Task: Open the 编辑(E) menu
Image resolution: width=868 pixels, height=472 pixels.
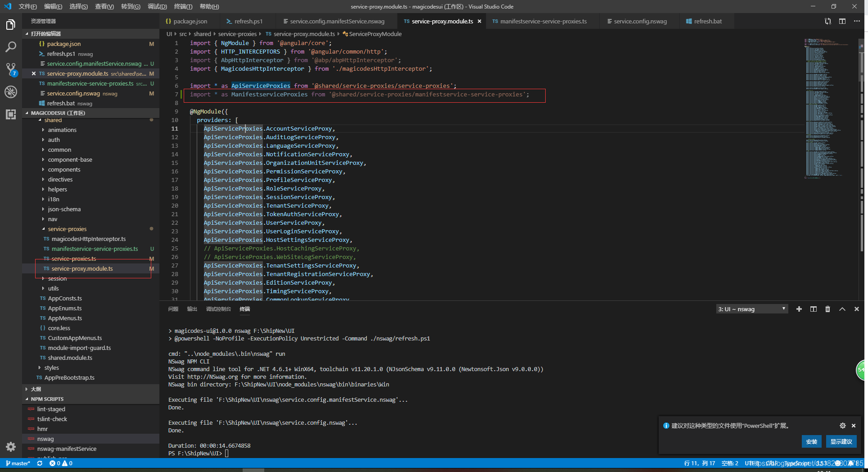Action: (x=53, y=6)
